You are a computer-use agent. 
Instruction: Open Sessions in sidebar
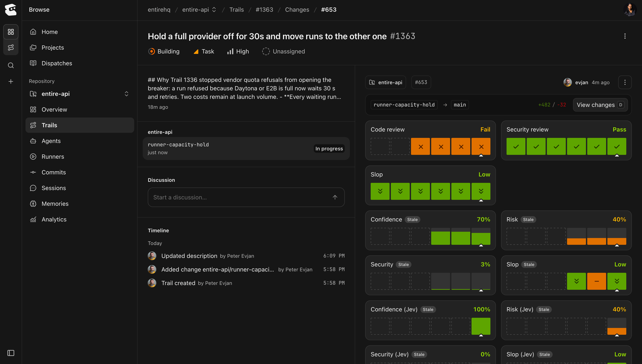(80, 188)
